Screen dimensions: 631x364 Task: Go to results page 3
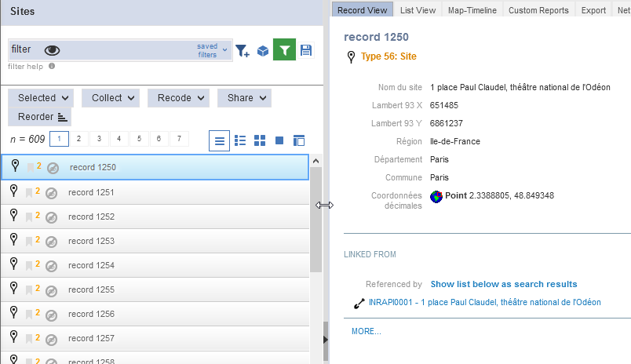pyautogui.click(x=98, y=139)
